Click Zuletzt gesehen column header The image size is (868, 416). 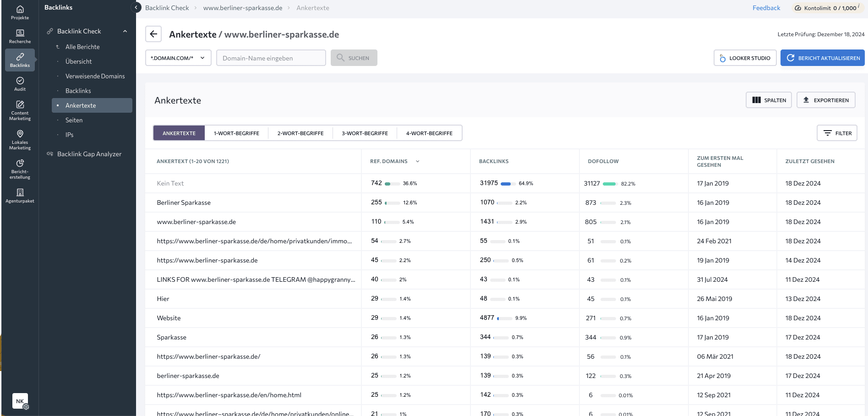pyautogui.click(x=809, y=161)
